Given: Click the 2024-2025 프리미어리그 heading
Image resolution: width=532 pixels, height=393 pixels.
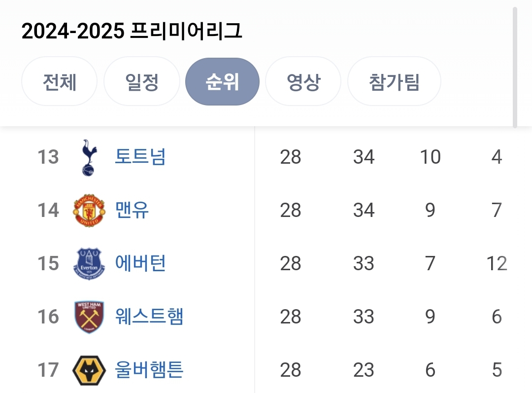Looking at the screenshot, I should point(132,32).
